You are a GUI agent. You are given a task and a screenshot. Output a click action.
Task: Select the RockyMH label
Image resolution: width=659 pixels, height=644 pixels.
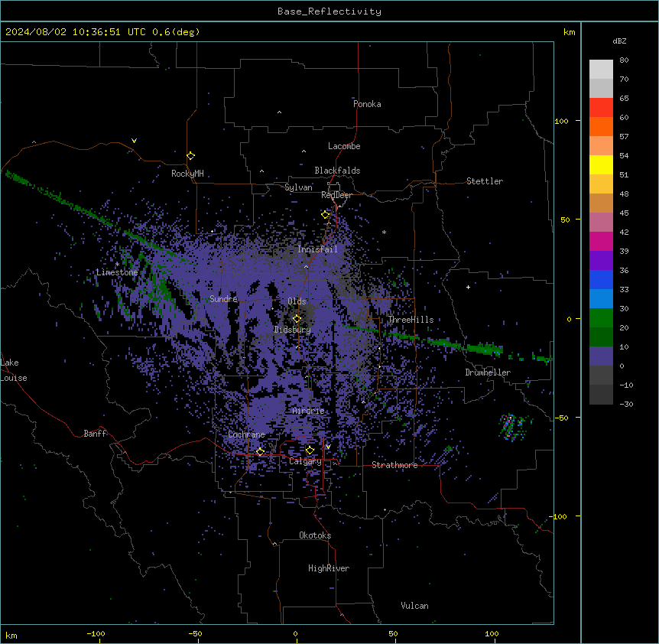coord(187,174)
